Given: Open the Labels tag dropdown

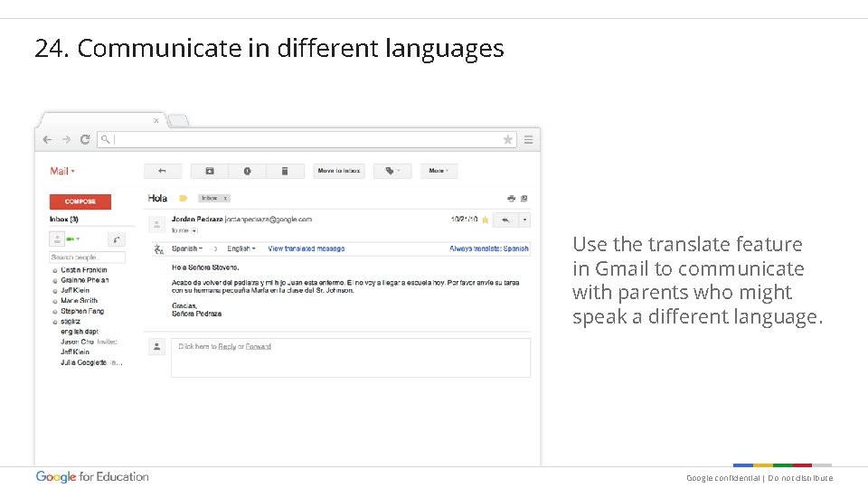Looking at the screenshot, I should (392, 171).
